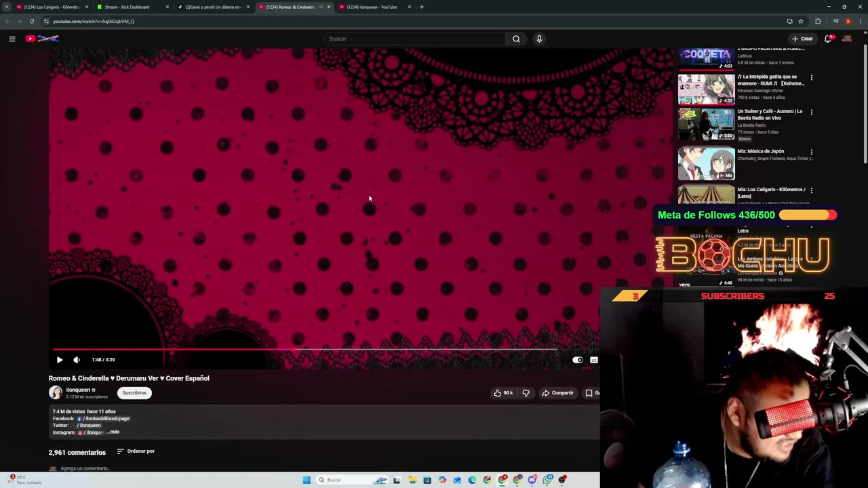
Task: Open a new browser tab with plus
Action: click(x=422, y=7)
